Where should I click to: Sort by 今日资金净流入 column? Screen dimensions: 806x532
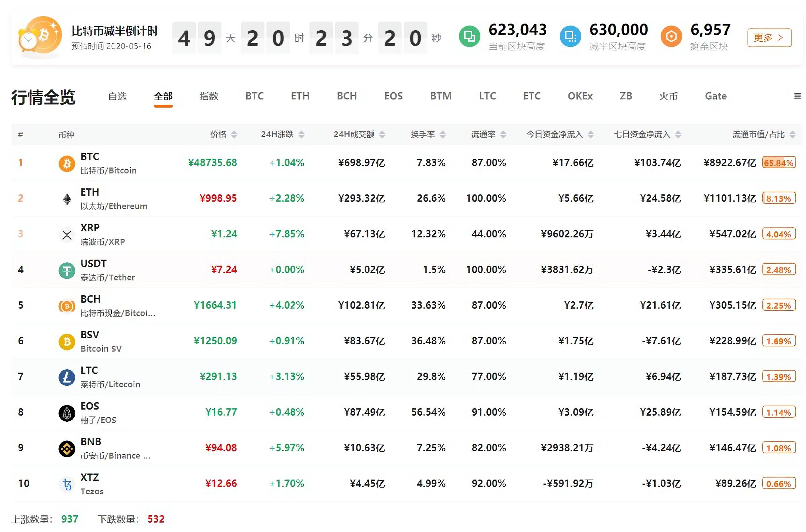(590, 135)
